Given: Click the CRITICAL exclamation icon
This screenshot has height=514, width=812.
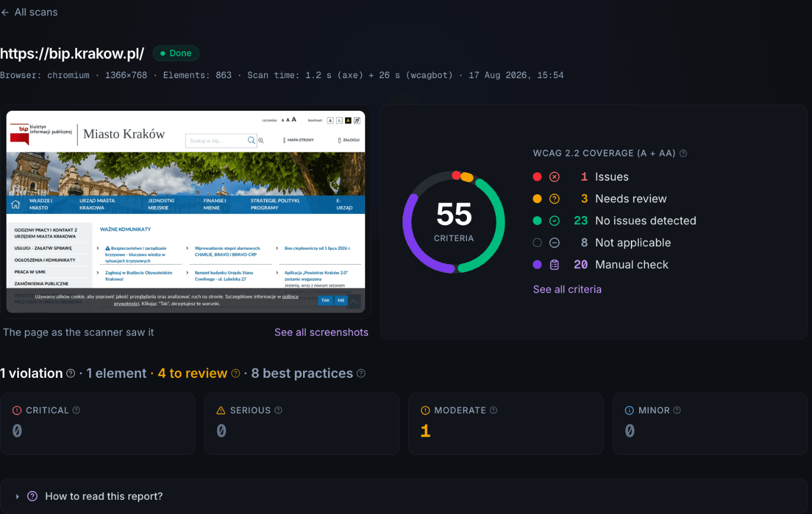Looking at the screenshot, I should click(x=17, y=410).
